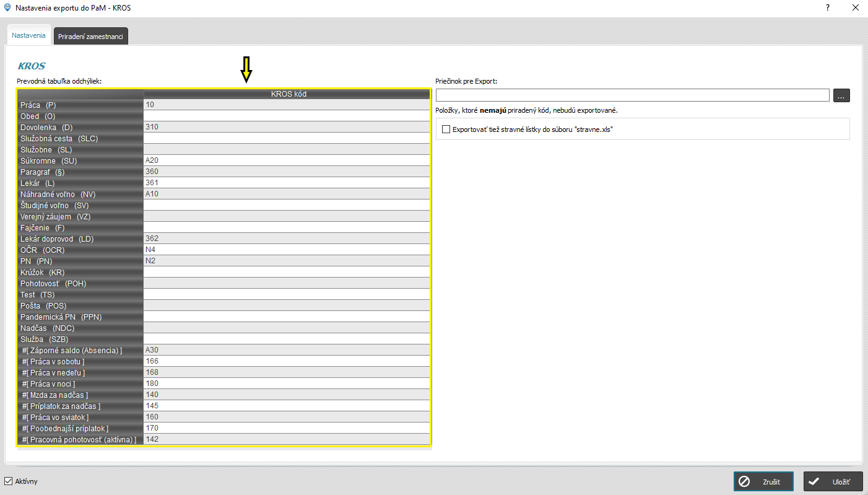Click the Pandemická PN (PPN) row label
The image size is (868, 495).
[x=80, y=317]
